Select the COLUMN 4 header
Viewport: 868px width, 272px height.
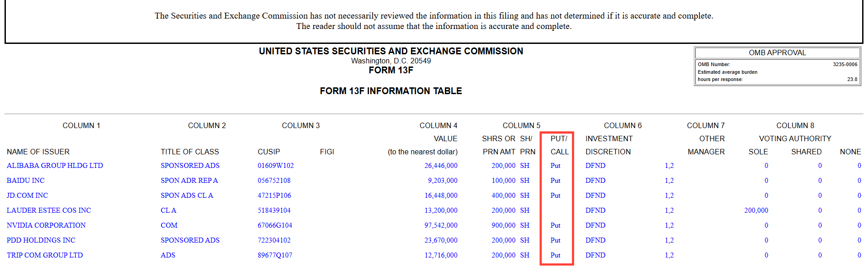(439, 125)
